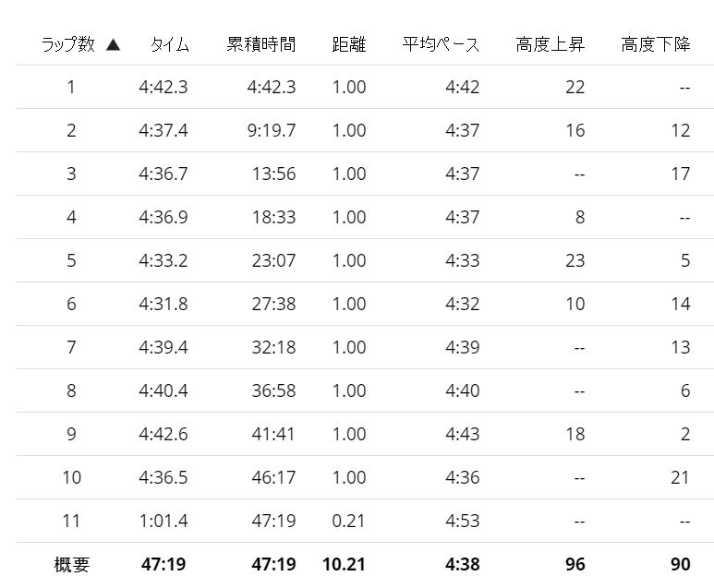Select lap 3 cumulative time 13:56
This screenshot has width=714, height=588.
click(x=274, y=174)
